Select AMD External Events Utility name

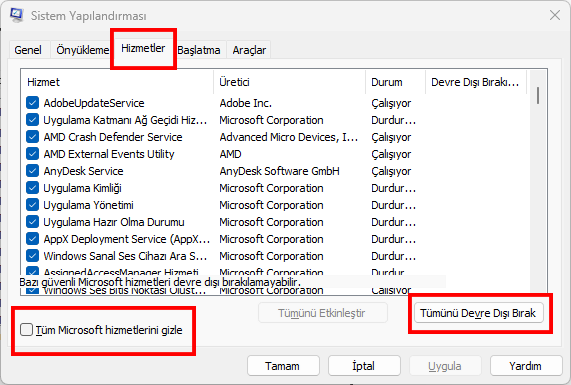coord(109,154)
